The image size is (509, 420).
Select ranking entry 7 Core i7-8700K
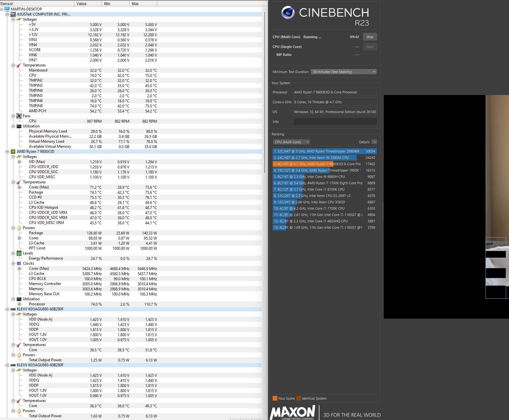click(324, 189)
